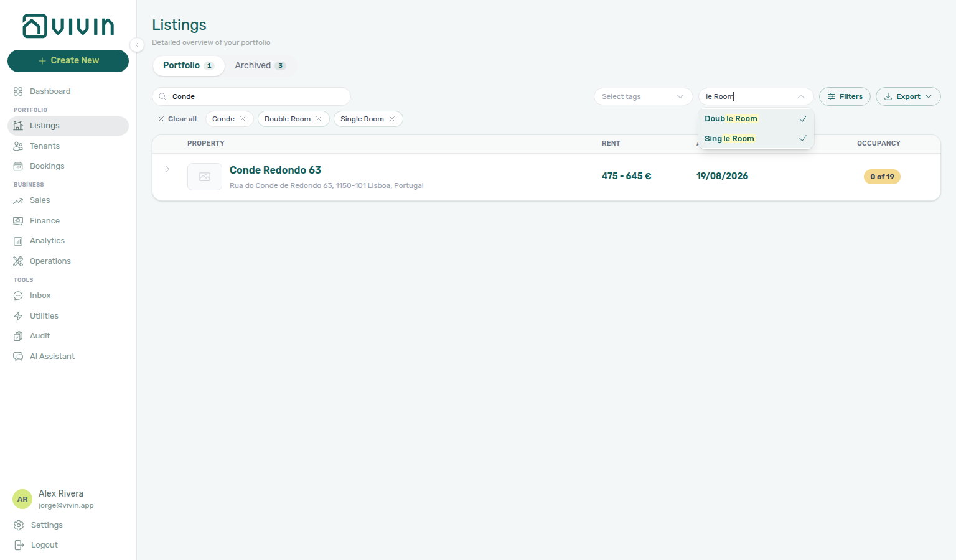Open the Select tags dropdown

(x=643, y=96)
